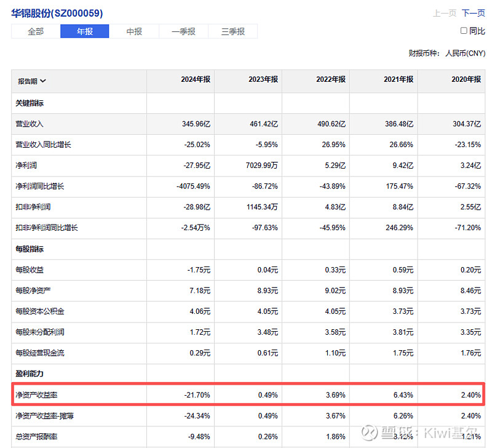Select the 年报 tab

coord(84,31)
